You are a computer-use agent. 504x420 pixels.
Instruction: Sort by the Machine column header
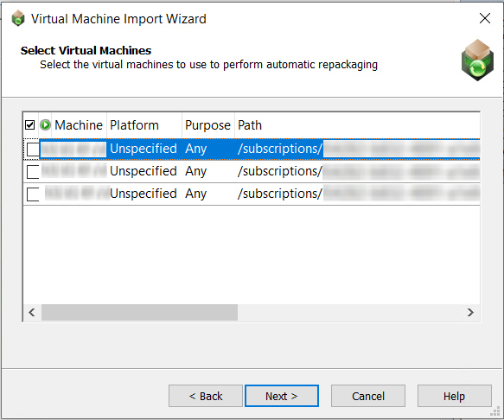[x=79, y=125]
